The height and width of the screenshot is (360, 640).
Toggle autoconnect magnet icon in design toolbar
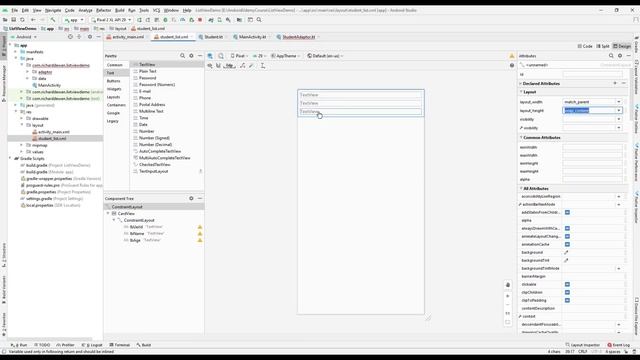(218, 65)
